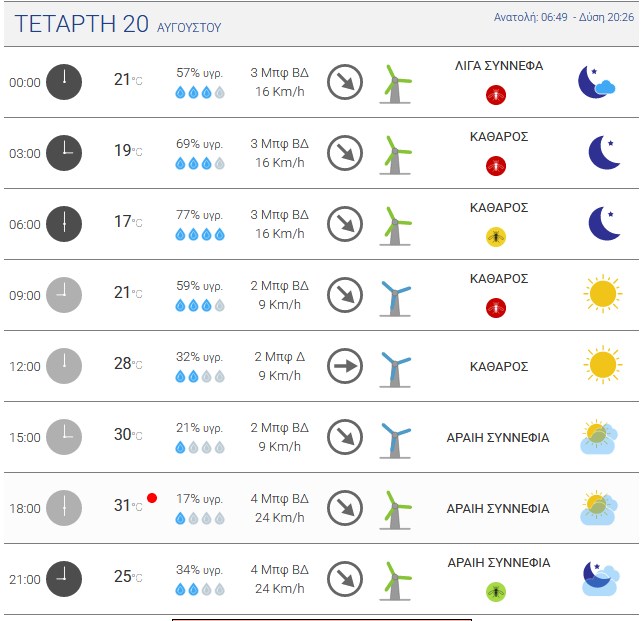Click the red mosquito icon at 00:00

(x=495, y=95)
